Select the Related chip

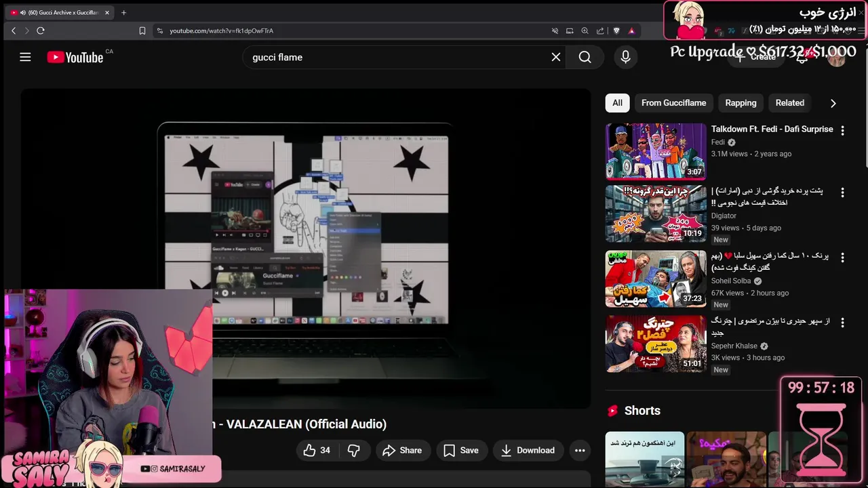(x=790, y=103)
